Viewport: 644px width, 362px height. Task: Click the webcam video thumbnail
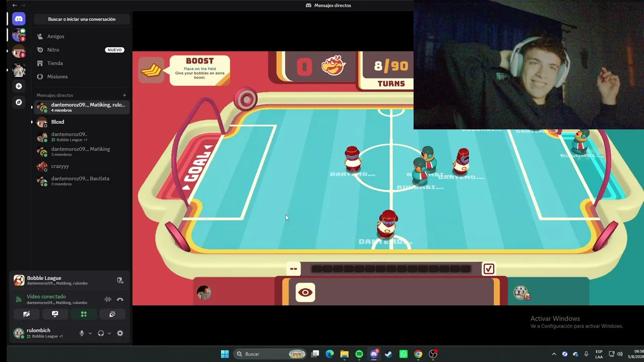coord(529,65)
